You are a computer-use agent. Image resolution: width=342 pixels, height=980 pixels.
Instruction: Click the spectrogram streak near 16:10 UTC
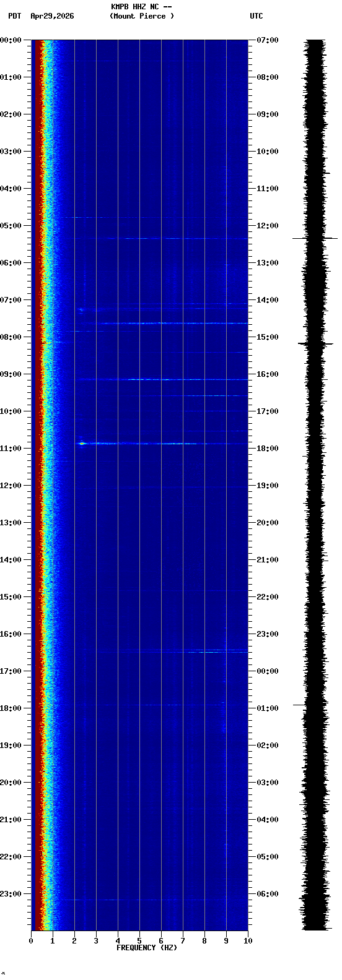point(162,379)
